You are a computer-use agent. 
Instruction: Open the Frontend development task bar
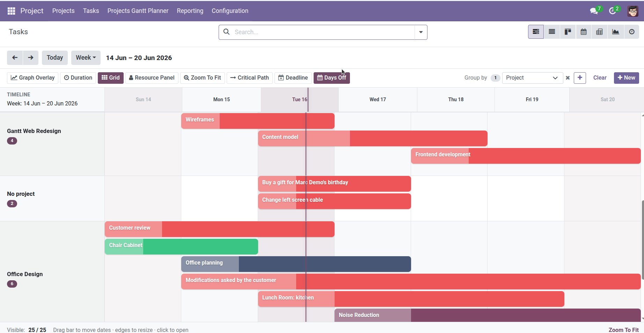click(x=526, y=156)
